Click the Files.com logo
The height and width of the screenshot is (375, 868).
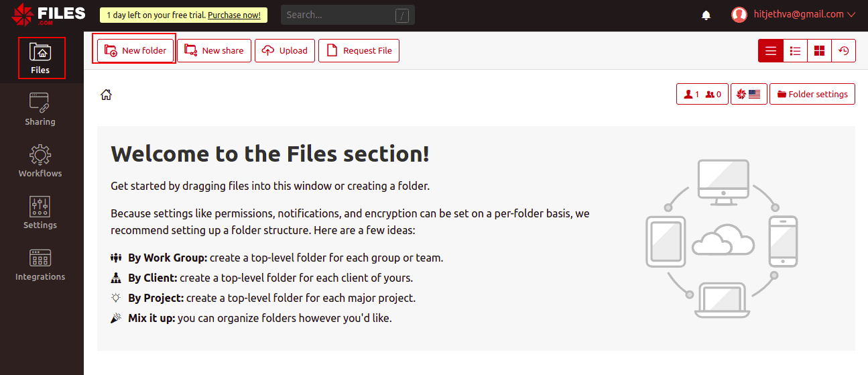(48, 14)
